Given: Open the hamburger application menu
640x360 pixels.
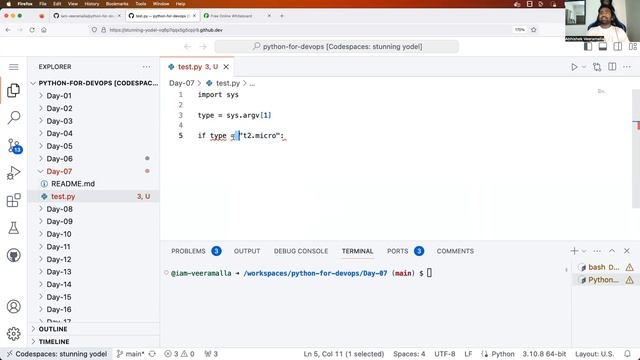Looking at the screenshot, I should click(x=13, y=67).
